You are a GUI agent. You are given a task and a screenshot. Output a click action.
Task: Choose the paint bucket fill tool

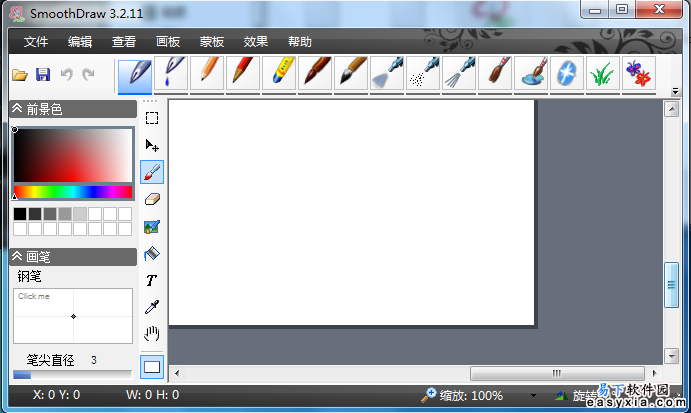click(152, 253)
